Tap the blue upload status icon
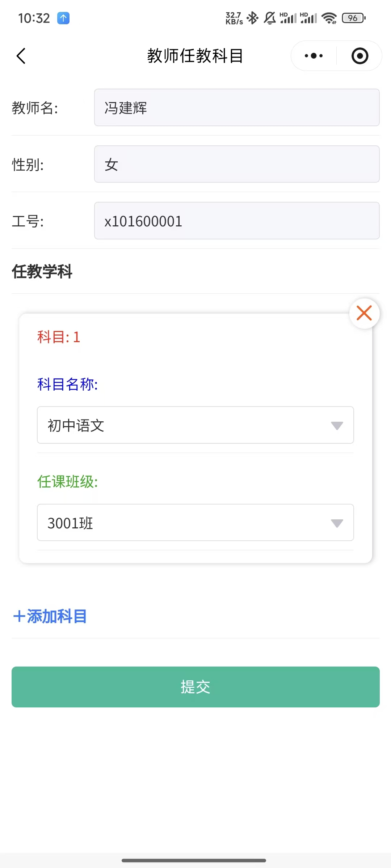 pyautogui.click(x=63, y=18)
